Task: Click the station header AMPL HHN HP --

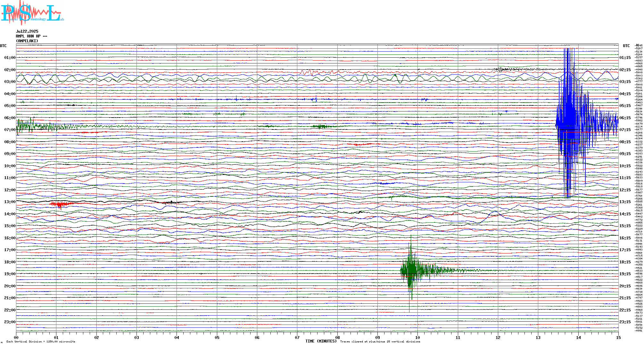Action: point(31,36)
